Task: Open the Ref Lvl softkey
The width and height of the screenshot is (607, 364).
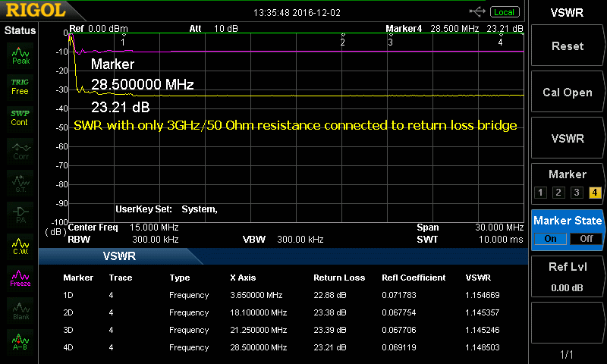Action: click(x=568, y=275)
